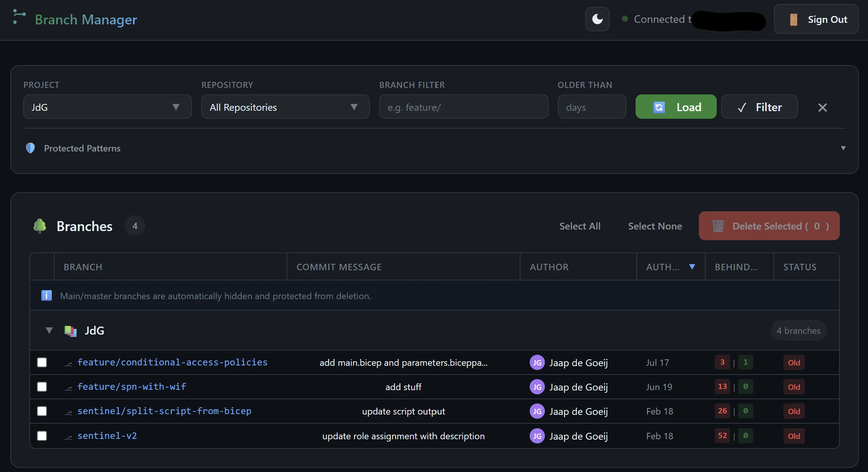Open the Project dropdown showing JdG
The height and width of the screenshot is (472, 868).
[x=107, y=107]
